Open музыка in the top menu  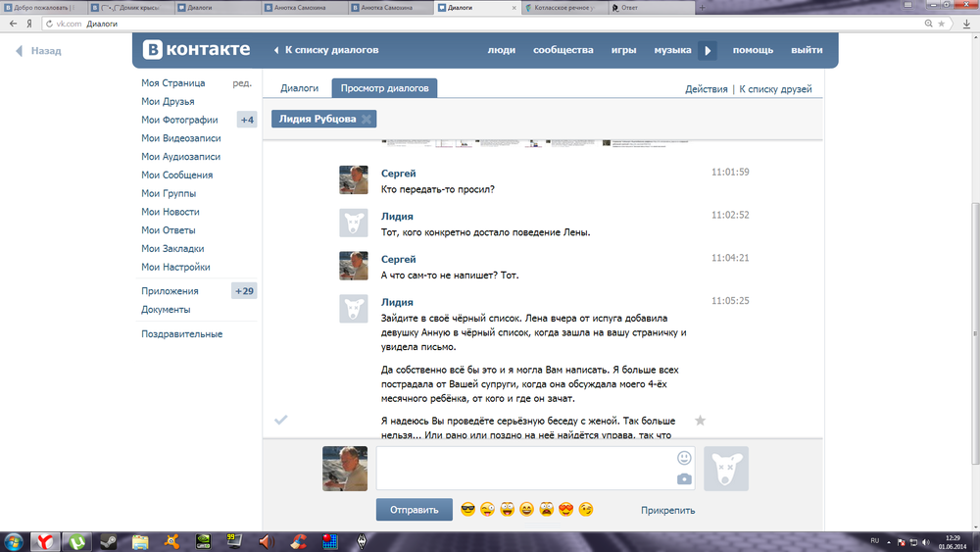pos(672,50)
